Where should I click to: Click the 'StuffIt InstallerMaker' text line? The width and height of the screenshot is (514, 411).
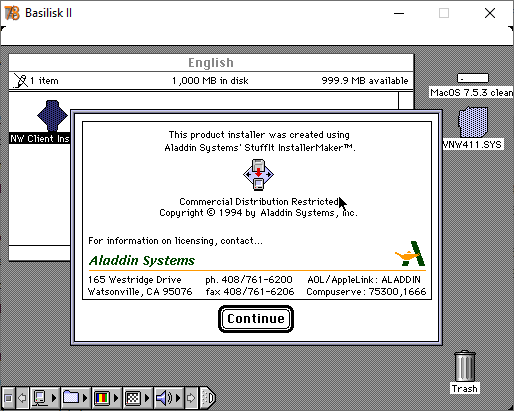(260, 147)
